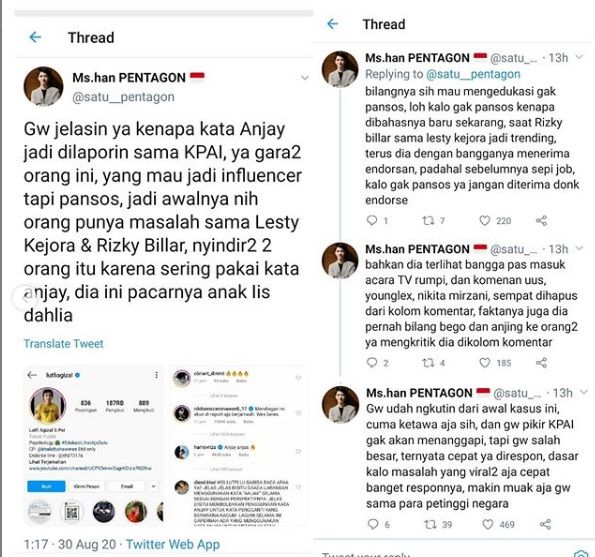The width and height of the screenshot is (595, 557).
Task: Open the Instagram profile screenshot image
Action: (x=93, y=445)
